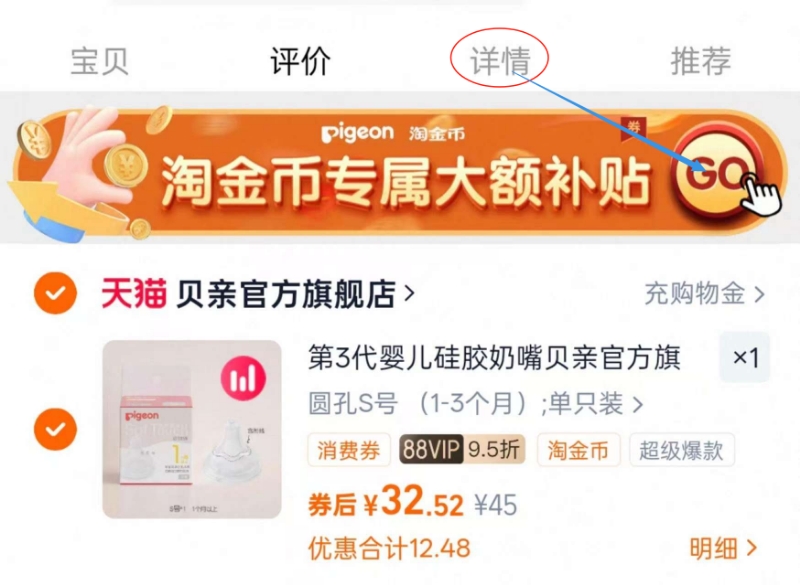Open the 明细 discount details

[723, 548]
